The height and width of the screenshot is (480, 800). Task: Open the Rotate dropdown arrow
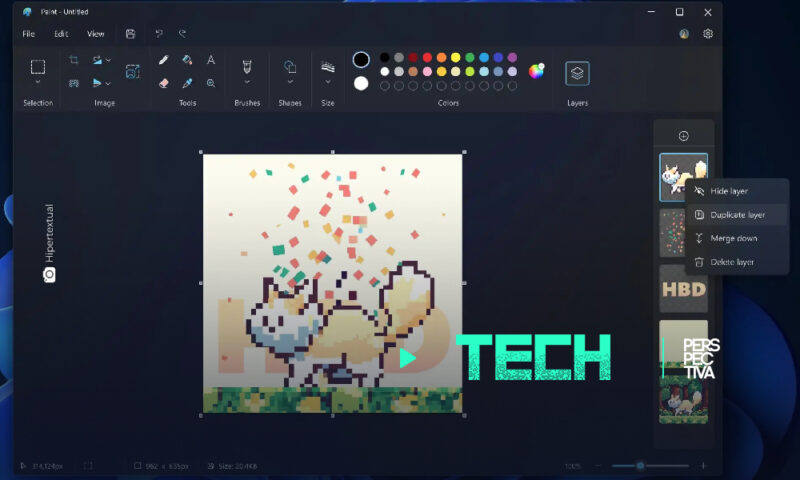click(108, 60)
